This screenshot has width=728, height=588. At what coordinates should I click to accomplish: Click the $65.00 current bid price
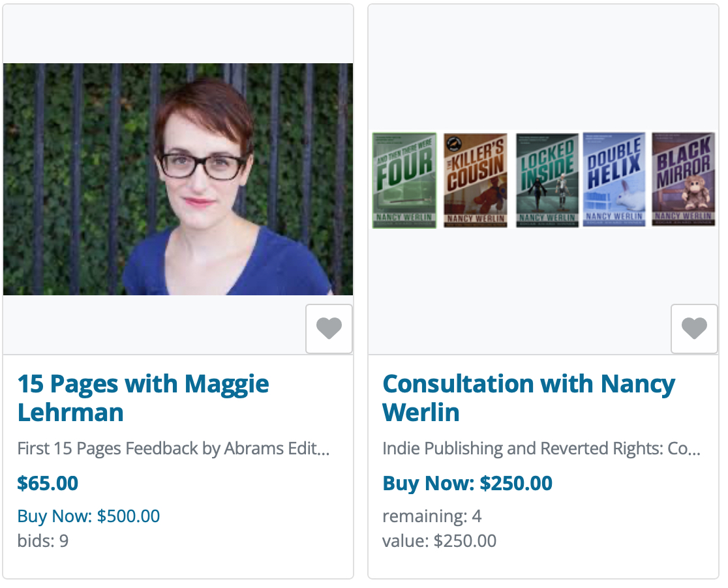pyautogui.click(x=48, y=483)
